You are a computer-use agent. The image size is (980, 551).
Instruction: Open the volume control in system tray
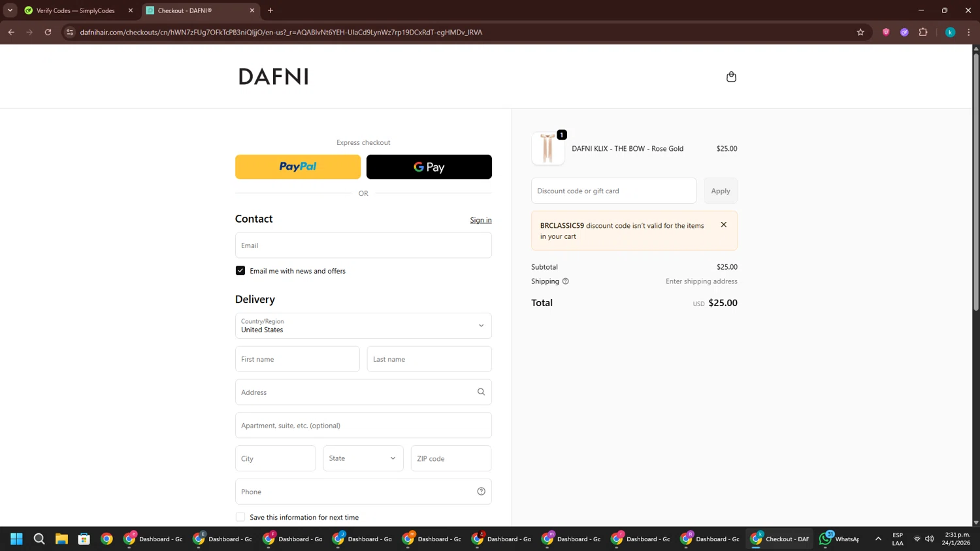930,539
